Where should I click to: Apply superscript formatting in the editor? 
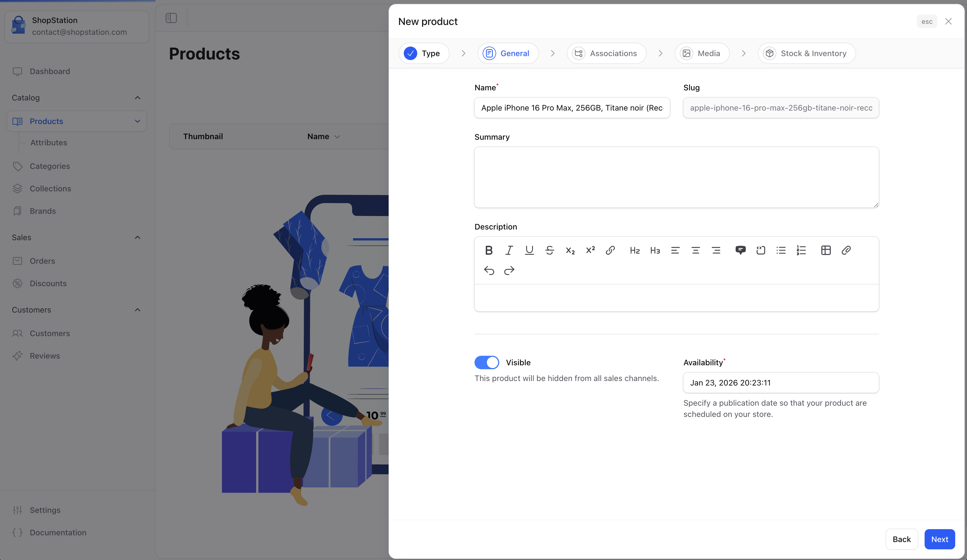click(x=590, y=250)
